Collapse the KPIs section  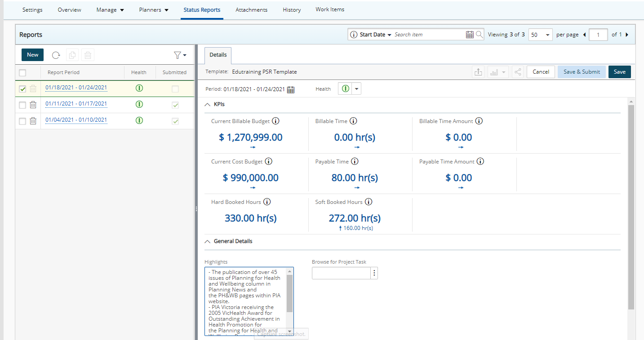(x=207, y=104)
